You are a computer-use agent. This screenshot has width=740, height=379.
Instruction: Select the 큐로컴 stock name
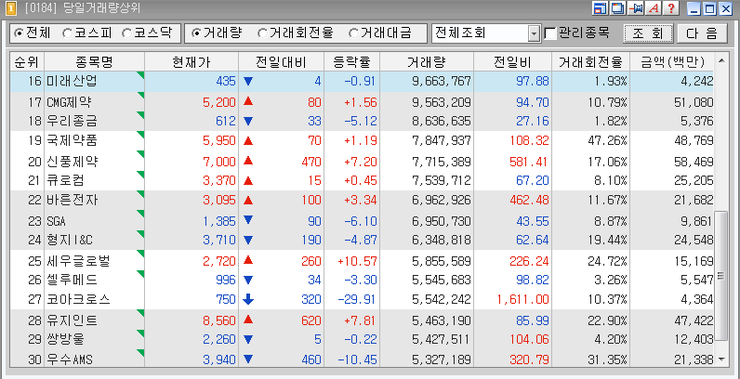pos(65,181)
